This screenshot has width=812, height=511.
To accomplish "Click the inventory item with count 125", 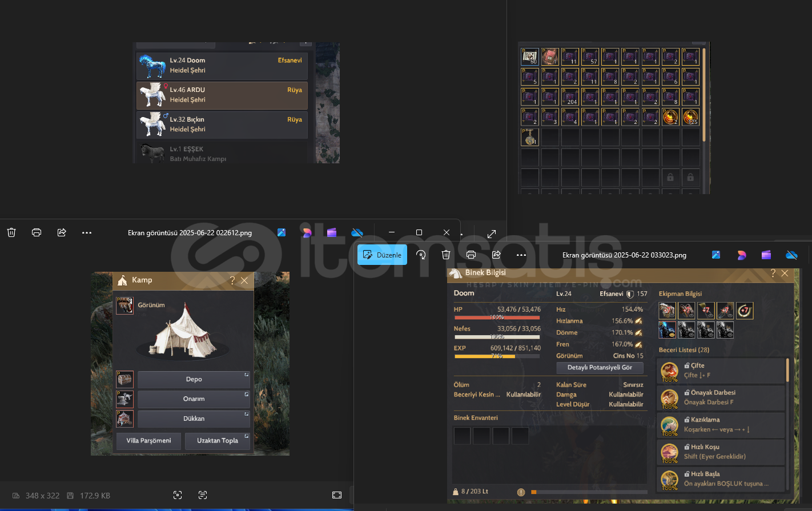I will pos(690,116).
